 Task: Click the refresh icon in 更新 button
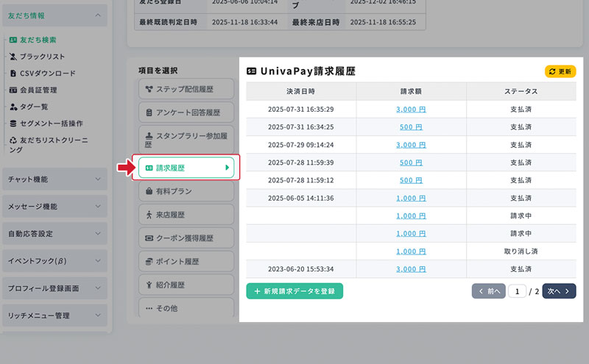[552, 72]
